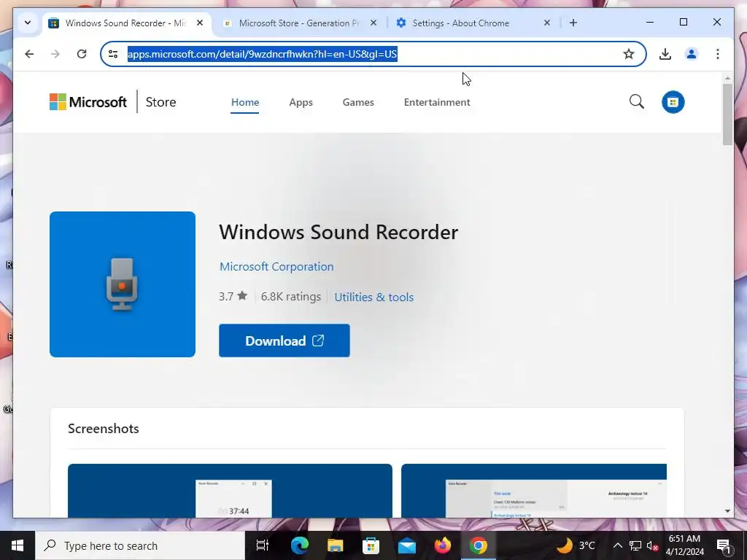Open Microsoft Corporation publisher link
Image resolution: width=747 pixels, height=560 pixels.
tap(276, 267)
